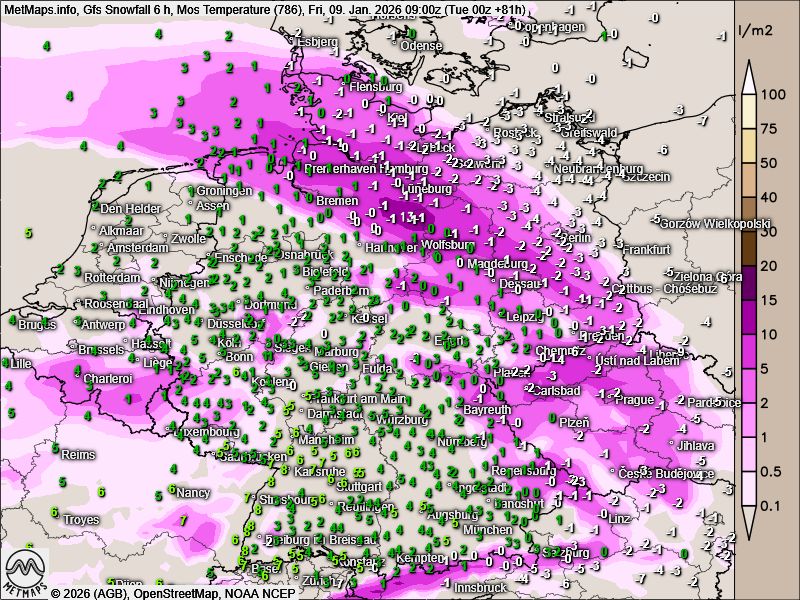Click the city marker dot for Troyes
This screenshot has height=600, width=800.
tap(59, 520)
